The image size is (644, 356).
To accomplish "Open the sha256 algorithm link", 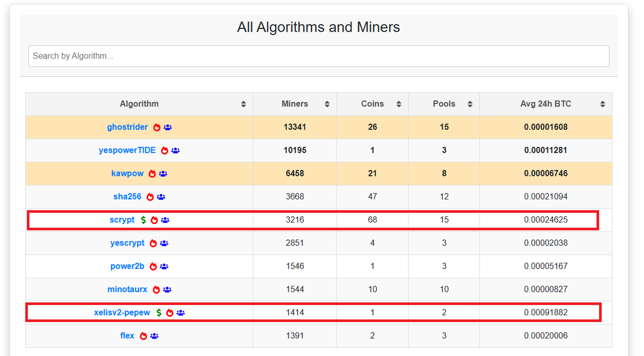I will pyautogui.click(x=127, y=196).
